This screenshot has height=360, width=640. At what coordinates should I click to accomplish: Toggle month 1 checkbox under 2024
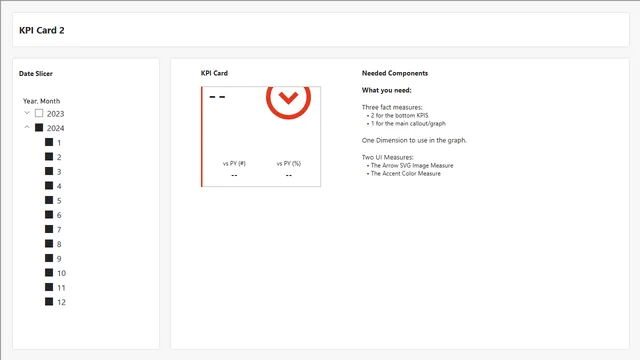pyautogui.click(x=49, y=142)
